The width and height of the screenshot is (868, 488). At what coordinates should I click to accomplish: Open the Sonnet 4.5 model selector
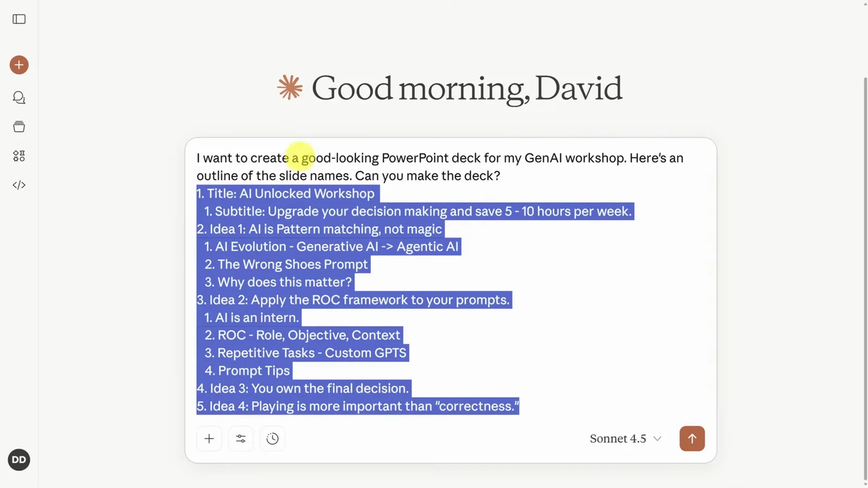[626, 439]
